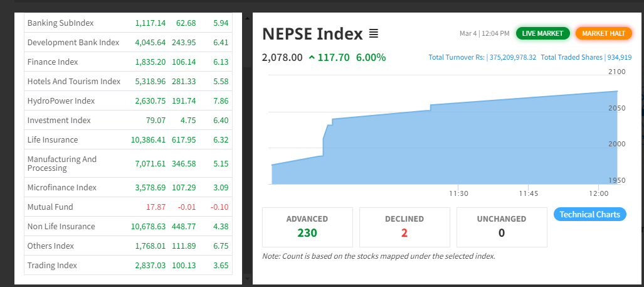
Task: Click the Finance Index value 1,835.20
Action: (x=150, y=62)
